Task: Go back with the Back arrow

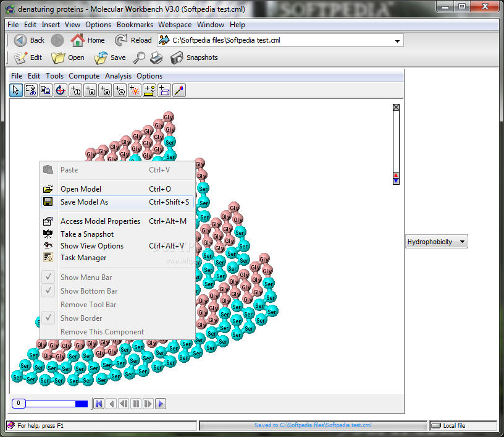Action: click(29, 40)
